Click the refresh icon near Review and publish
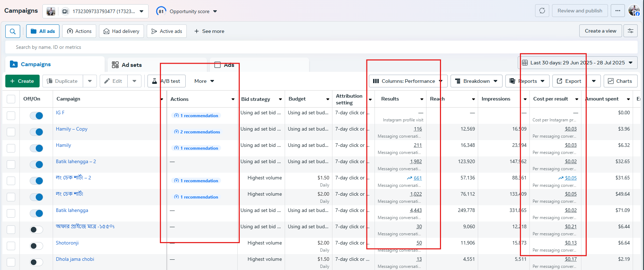The image size is (644, 270). (542, 11)
